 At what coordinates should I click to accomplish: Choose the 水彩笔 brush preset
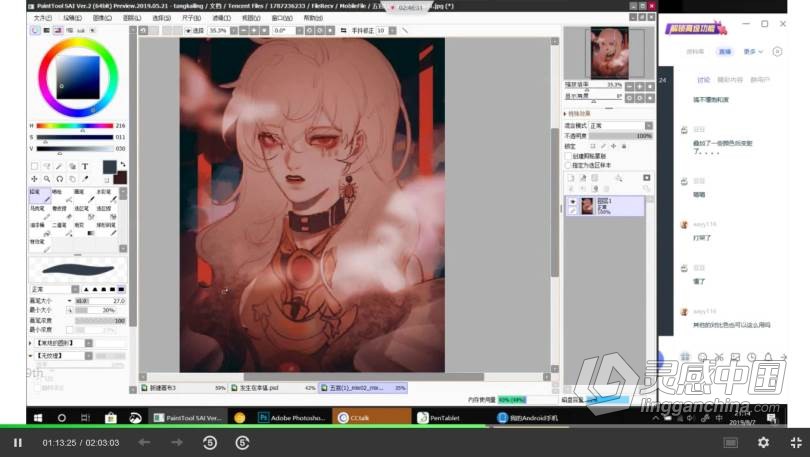(x=106, y=195)
